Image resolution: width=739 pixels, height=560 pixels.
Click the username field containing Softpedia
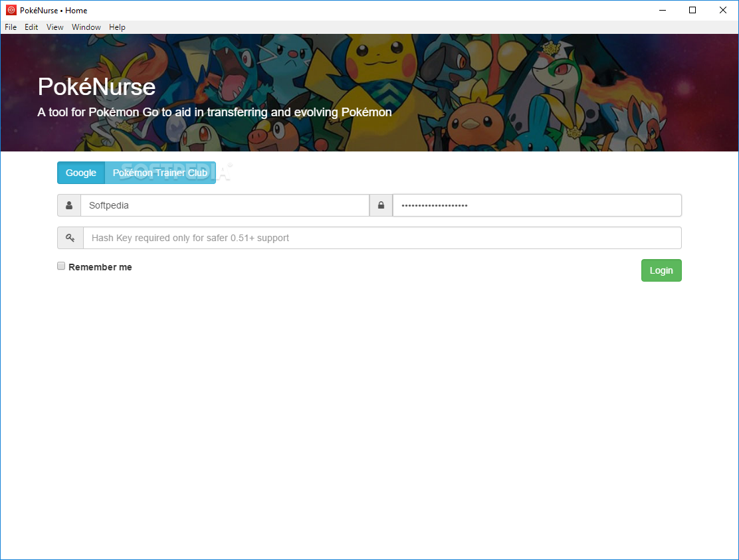(x=225, y=205)
